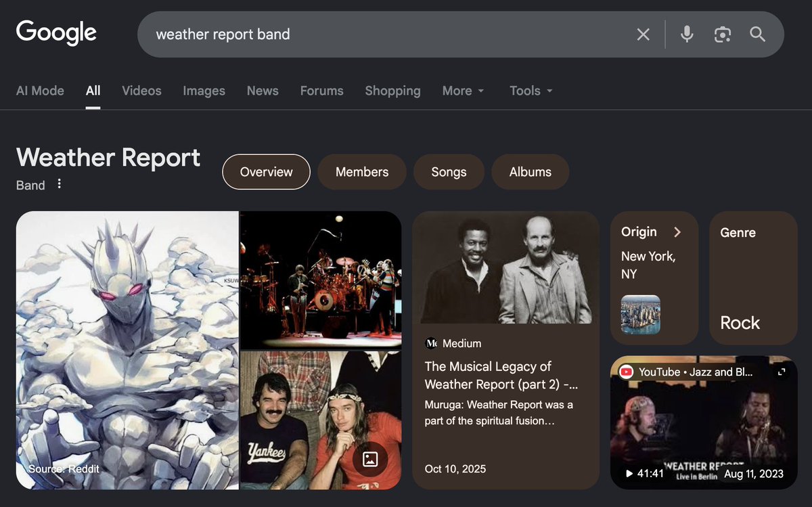Play the 41:41 Live in Berlin video

(704, 422)
